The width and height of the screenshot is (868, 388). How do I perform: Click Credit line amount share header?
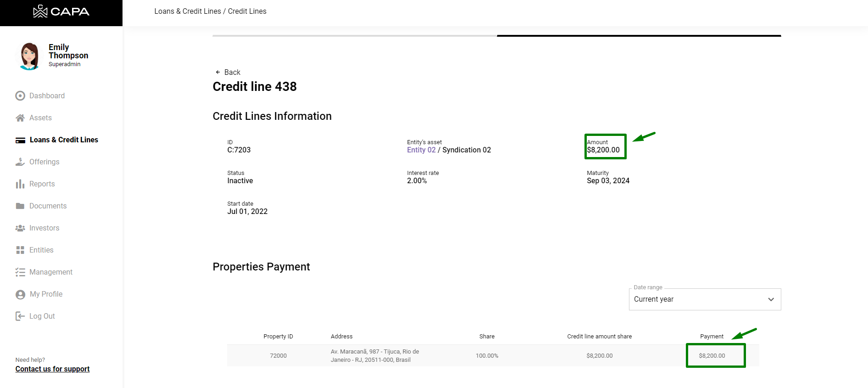[x=599, y=336]
